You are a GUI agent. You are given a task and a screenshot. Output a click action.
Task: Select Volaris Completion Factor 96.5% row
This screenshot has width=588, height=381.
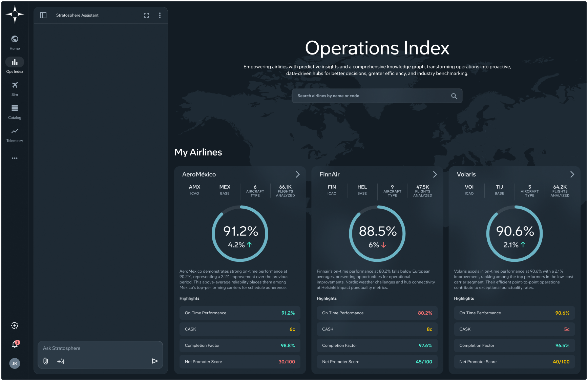coord(514,345)
